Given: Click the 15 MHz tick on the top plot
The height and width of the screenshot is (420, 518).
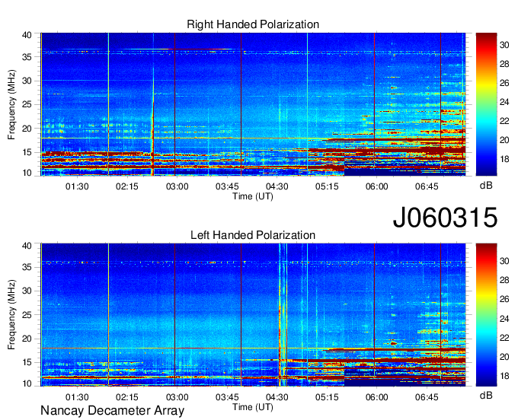Looking at the screenshot, I should 27,152.
